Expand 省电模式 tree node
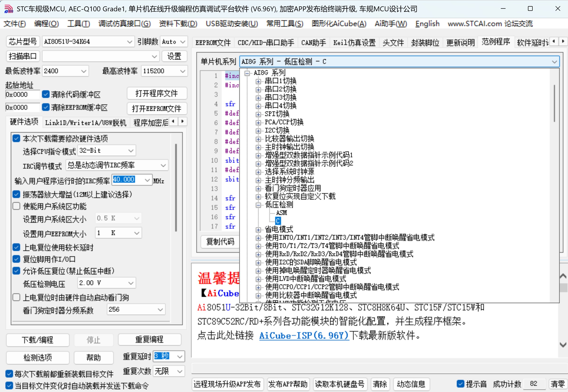568x392 pixels. coord(258,230)
